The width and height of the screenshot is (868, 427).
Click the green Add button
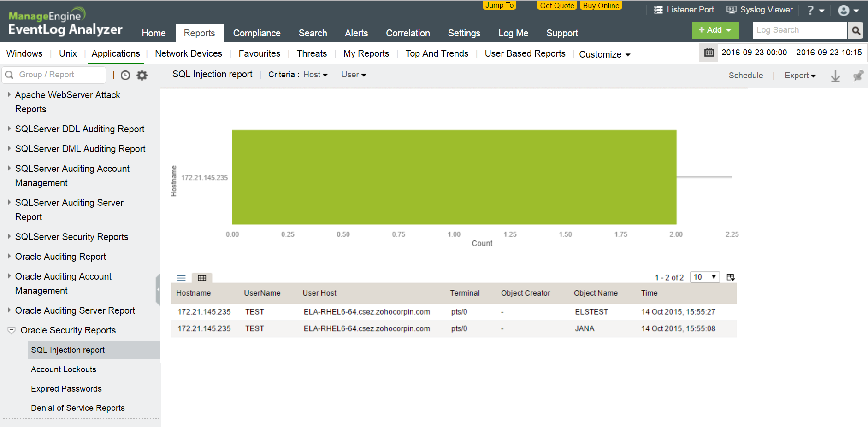[714, 30]
